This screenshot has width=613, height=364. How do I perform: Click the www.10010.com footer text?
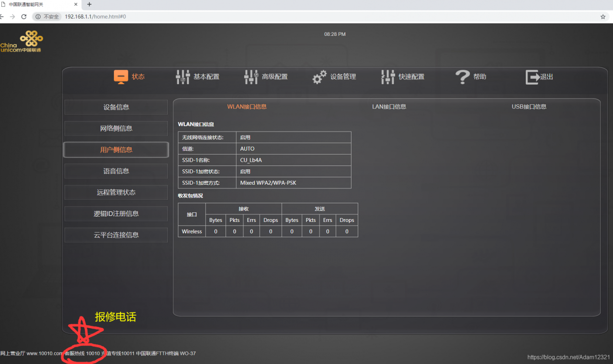(45, 354)
